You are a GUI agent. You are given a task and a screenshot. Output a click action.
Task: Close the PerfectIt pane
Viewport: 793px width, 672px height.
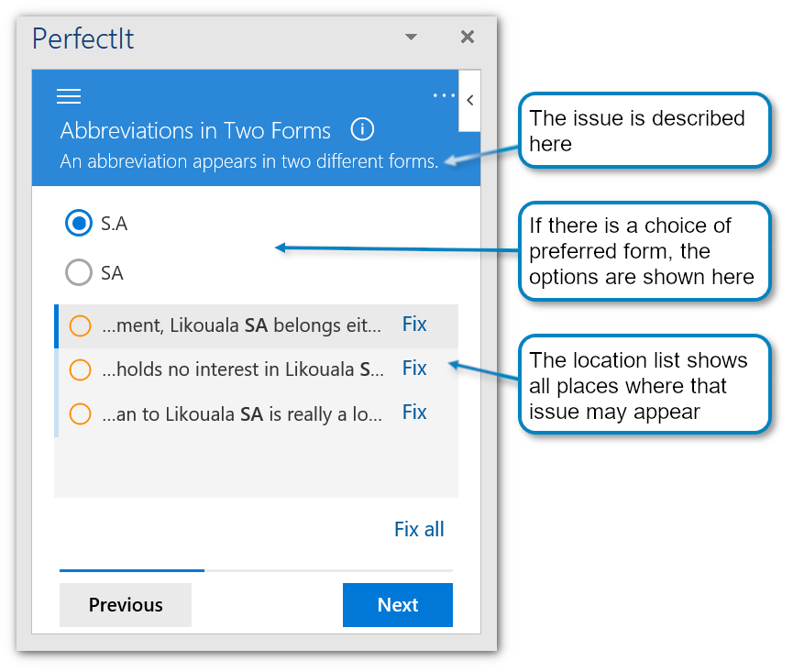[x=468, y=37]
